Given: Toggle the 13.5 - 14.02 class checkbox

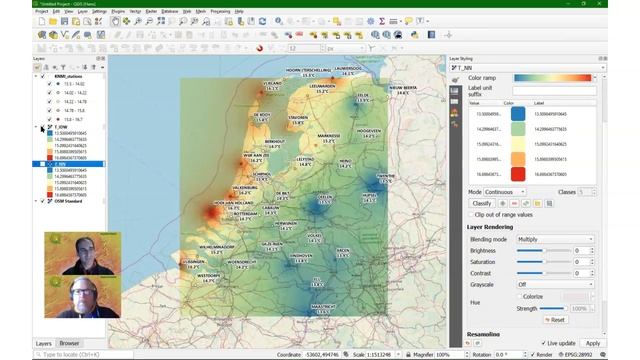Looking at the screenshot, I should coord(49,84).
